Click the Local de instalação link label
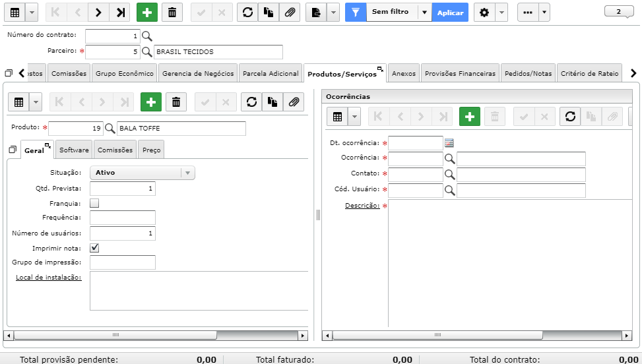 49,278
